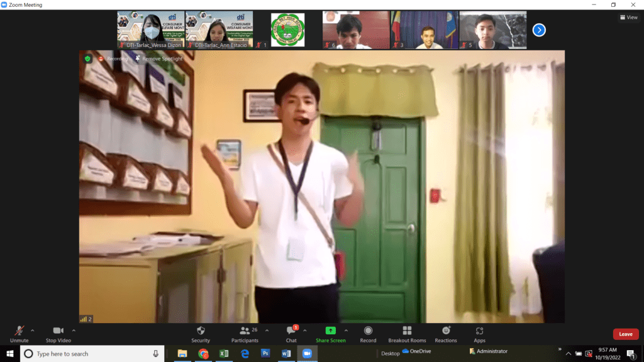Open the View menu at top right
644x362 pixels.
coord(628,18)
